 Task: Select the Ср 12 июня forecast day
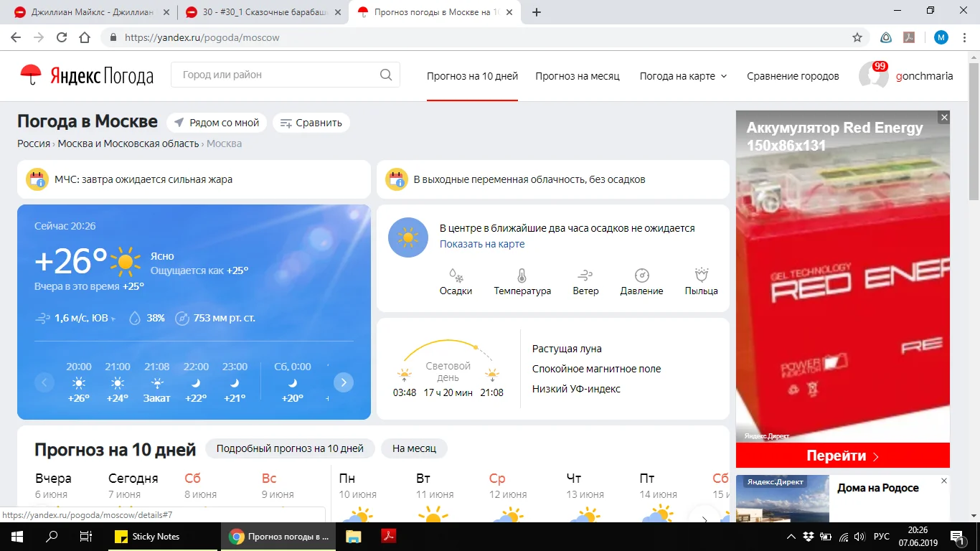pyautogui.click(x=507, y=486)
